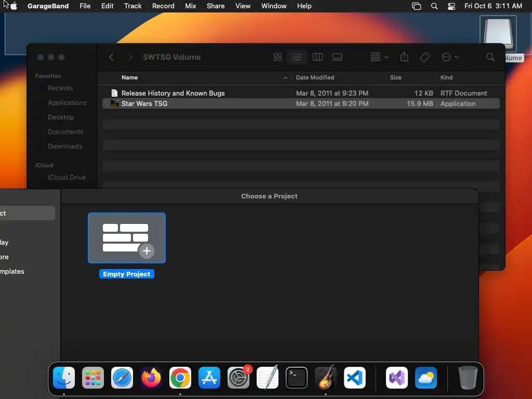Open the Trash from the Dock
The width and height of the screenshot is (532, 399).
click(468, 378)
